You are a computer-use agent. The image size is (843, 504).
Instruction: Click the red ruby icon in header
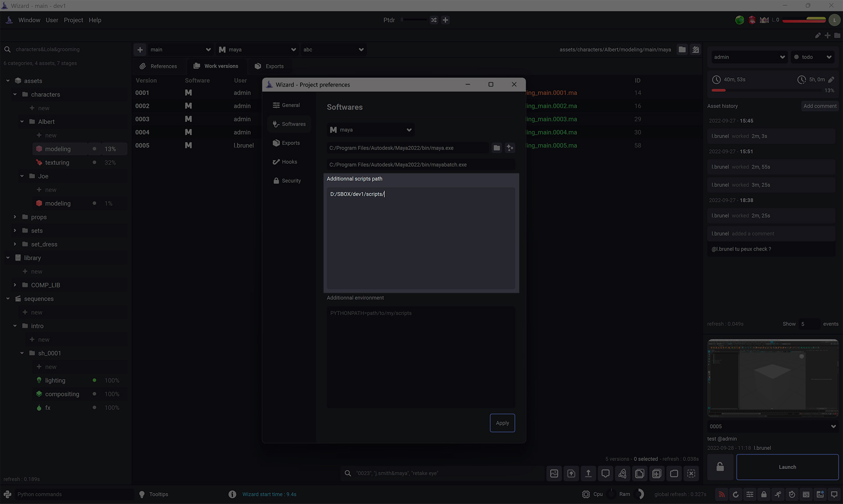pos(752,20)
